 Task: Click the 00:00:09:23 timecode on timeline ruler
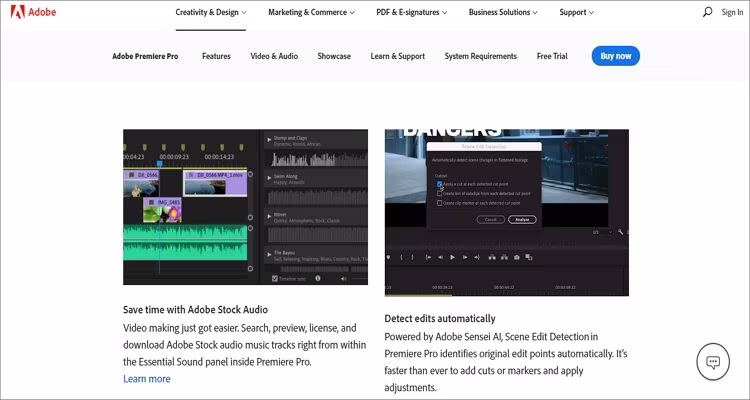174,156
